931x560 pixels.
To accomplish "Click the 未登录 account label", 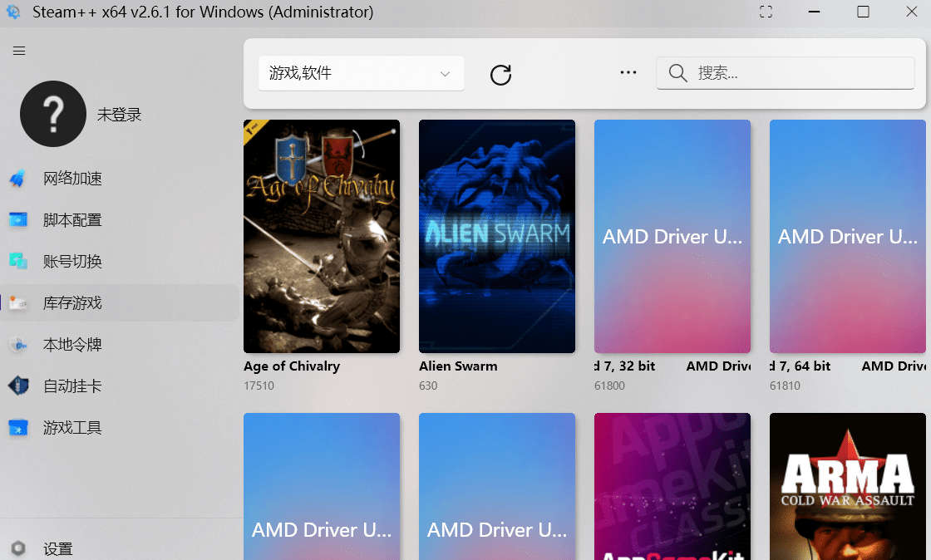I will click(x=120, y=115).
